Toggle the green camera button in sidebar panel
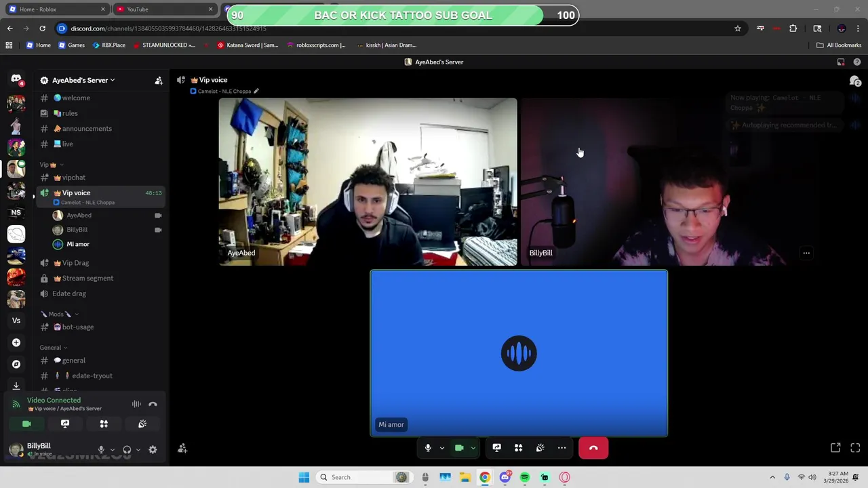Screen dimensions: 868x488 (26, 424)
